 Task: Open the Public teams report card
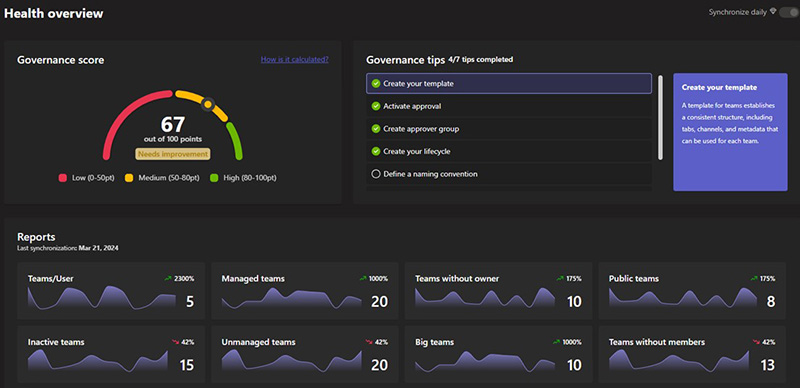point(692,291)
